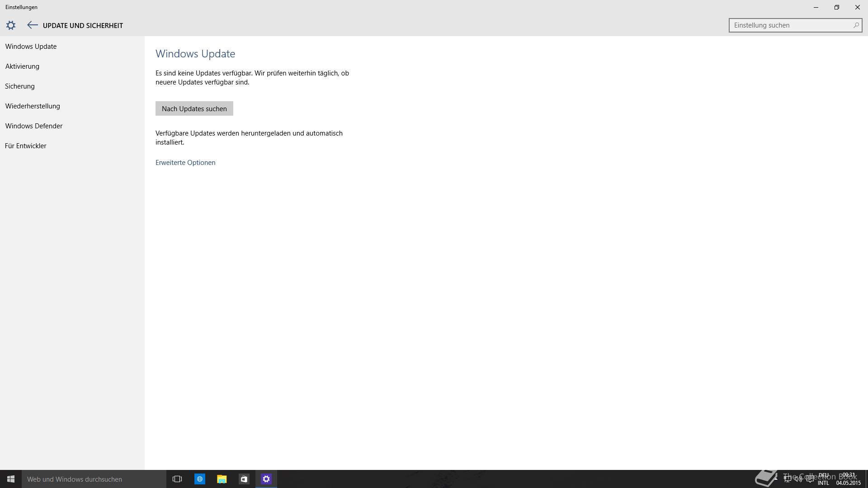Open File Explorer from the taskbar
This screenshot has height=488, width=868.
[222, 479]
